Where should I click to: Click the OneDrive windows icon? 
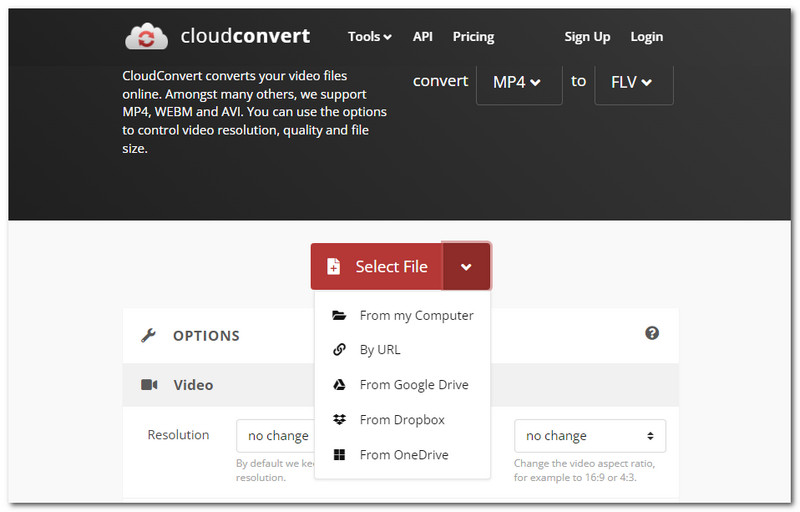pyautogui.click(x=340, y=455)
